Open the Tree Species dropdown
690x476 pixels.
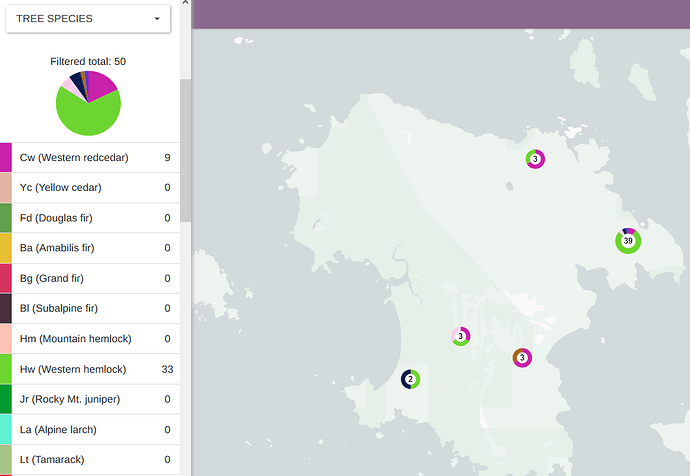click(x=88, y=19)
